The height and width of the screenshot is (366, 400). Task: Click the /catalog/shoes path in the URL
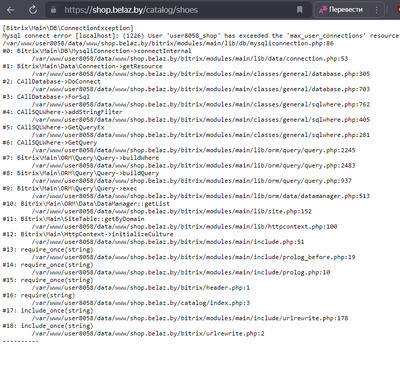coord(171,10)
